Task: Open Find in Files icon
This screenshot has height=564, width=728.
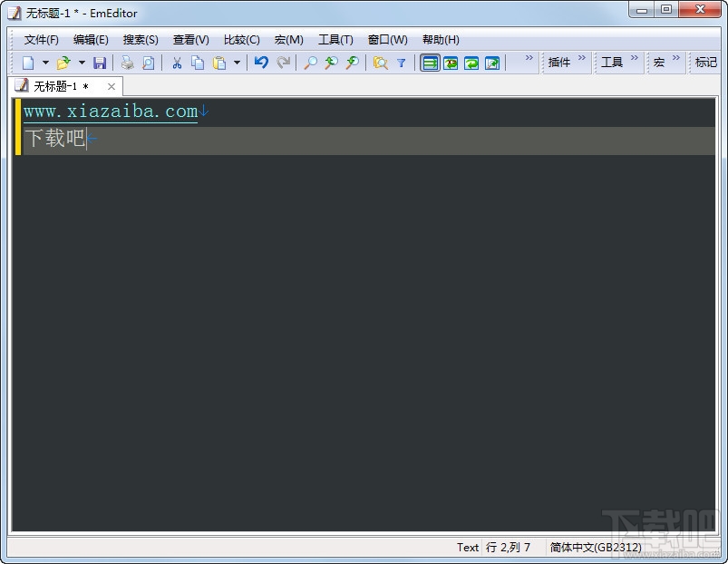Action: [x=380, y=63]
